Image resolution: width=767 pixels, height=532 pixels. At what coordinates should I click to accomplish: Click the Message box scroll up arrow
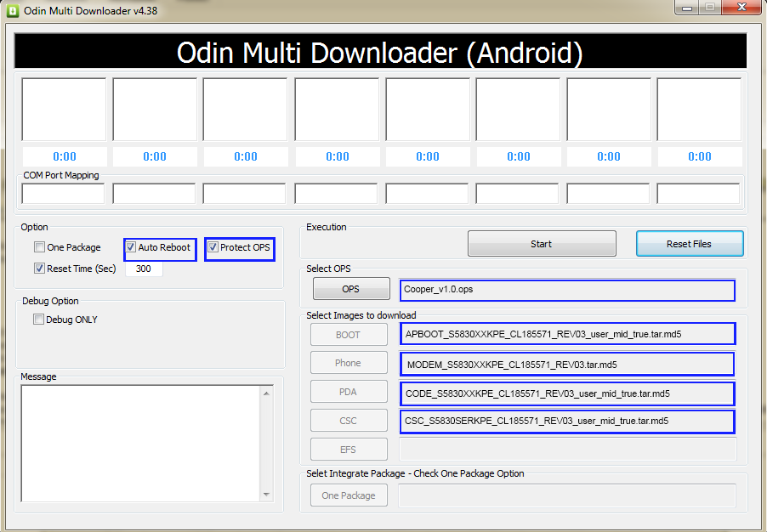(x=267, y=393)
